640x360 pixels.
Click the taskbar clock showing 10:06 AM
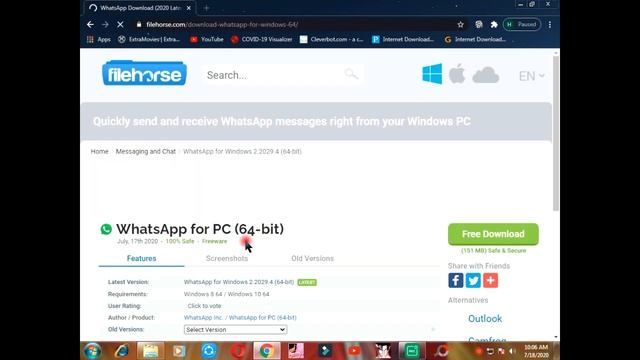point(536,351)
